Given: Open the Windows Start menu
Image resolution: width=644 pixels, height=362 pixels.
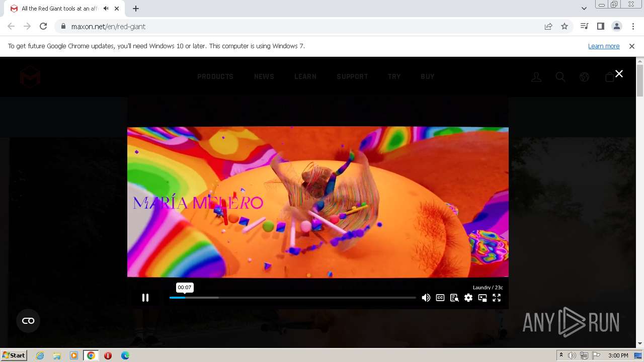Looking at the screenshot, I should pyautogui.click(x=14, y=355).
